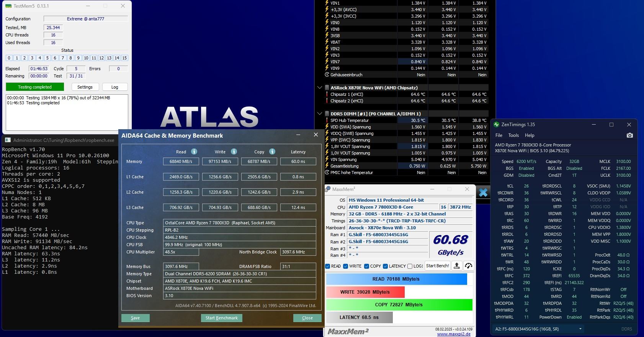
Task: Collapse the DDR5 DIMM [#1] sensor group
Action: point(320,114)
